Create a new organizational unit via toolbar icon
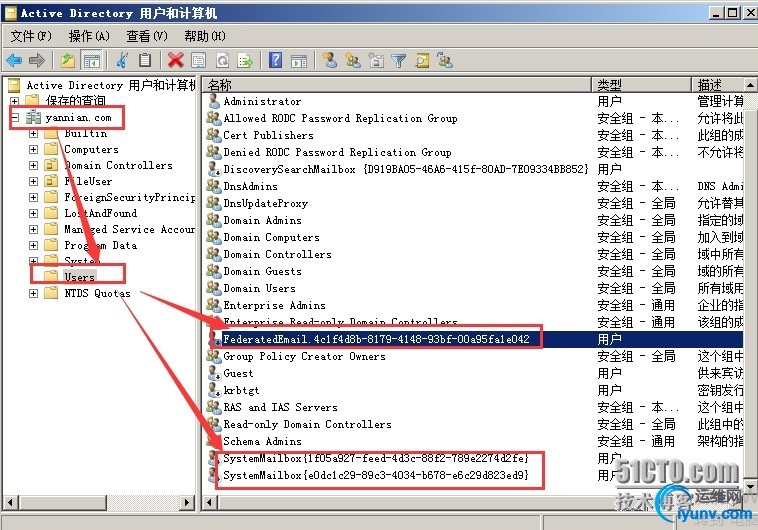 coord(376,60)
